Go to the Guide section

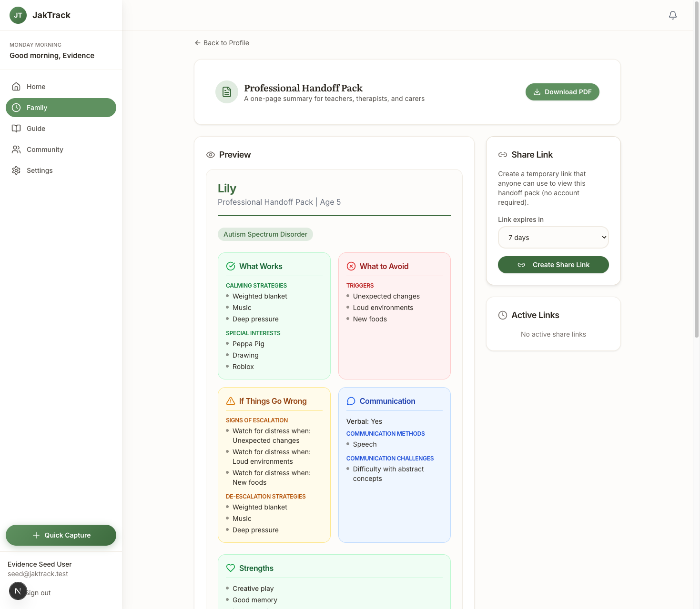pyautogui.click(x=36, y=129)
